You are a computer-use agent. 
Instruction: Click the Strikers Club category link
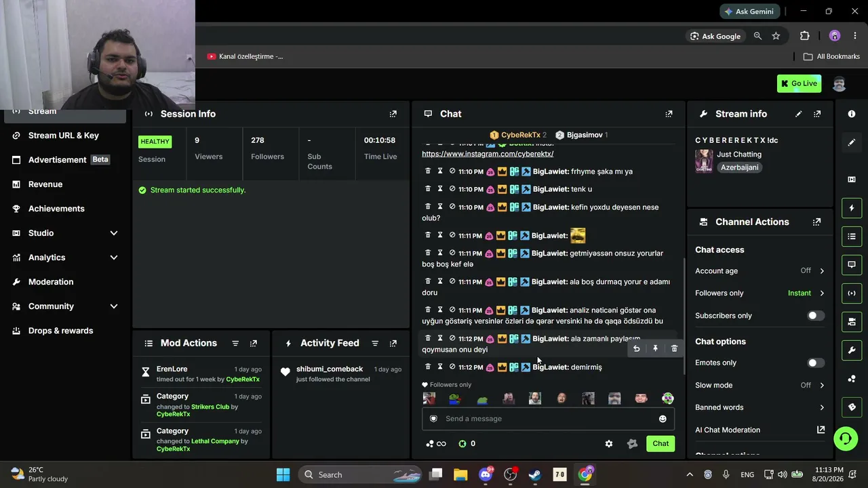(x=210, y=407)
